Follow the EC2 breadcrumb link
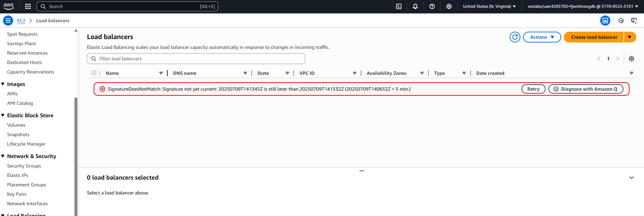The image size is (644, 216). (21, 21)
